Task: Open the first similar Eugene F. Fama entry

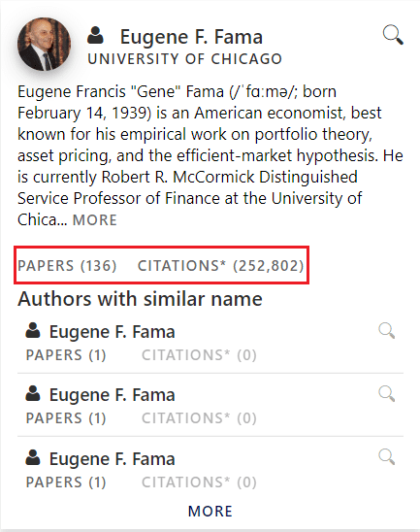Action: tap(113, 331)
